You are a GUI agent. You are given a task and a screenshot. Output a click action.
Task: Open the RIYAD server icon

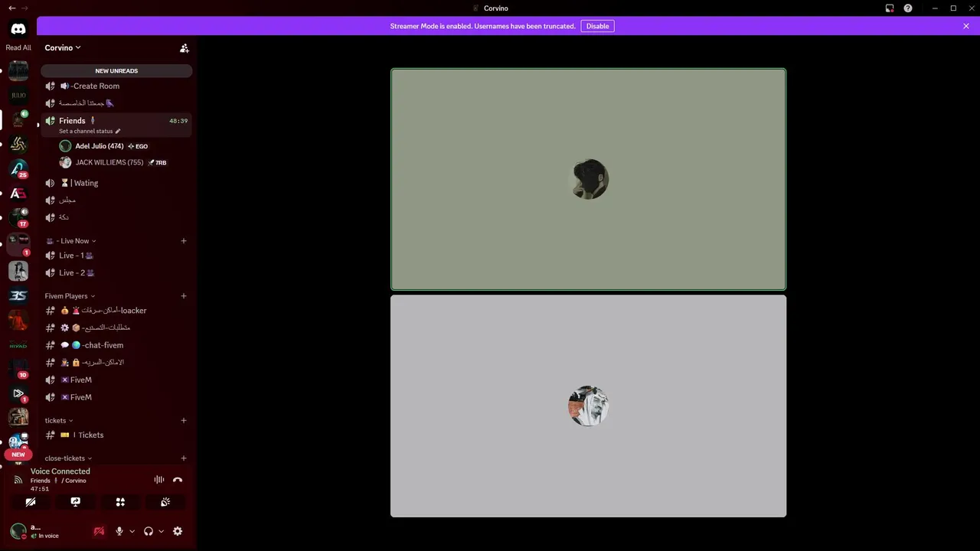(x=18, y=345)
